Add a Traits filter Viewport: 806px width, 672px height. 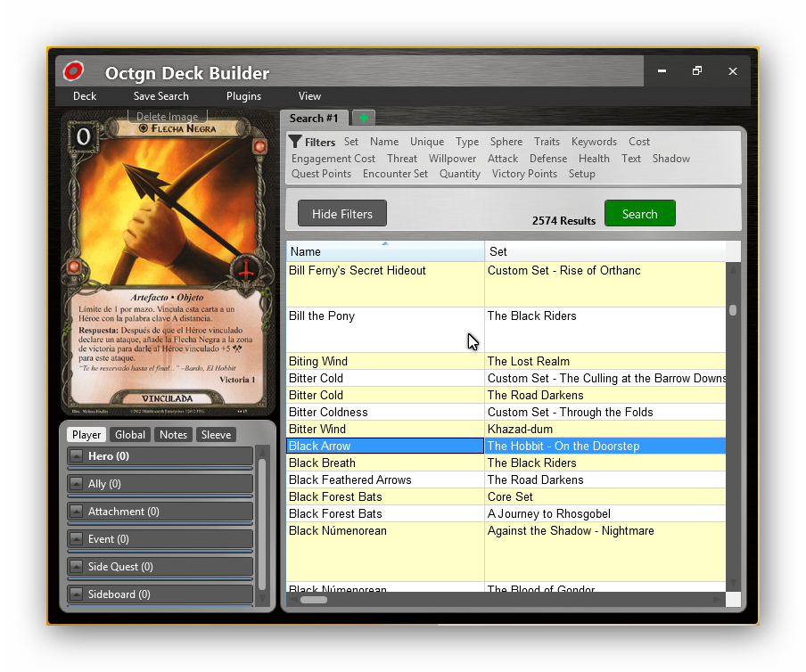[x=547, y=142]
